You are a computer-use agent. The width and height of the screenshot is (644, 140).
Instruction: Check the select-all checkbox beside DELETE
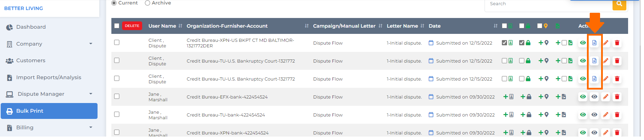click(117, 26)
